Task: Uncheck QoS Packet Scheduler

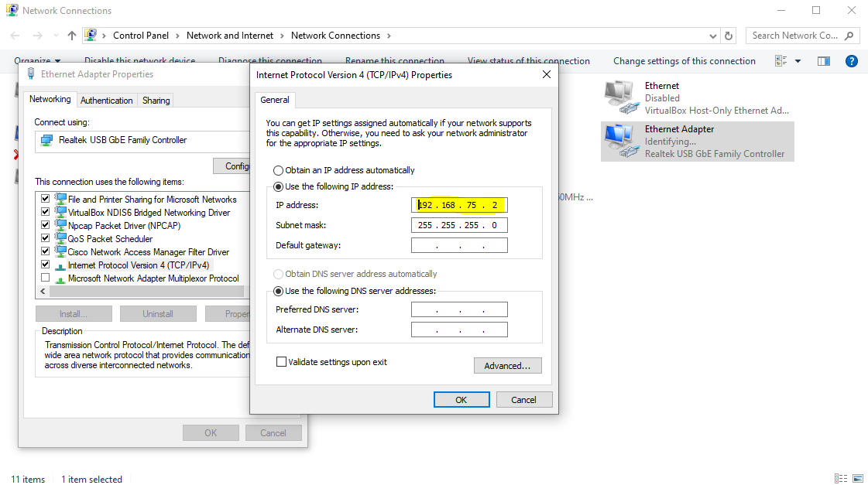Action: [x=45, y=239]
